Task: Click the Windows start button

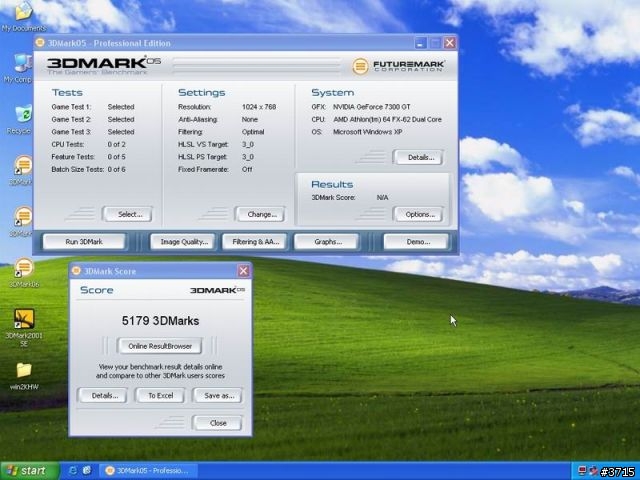Action: (x=30, y=471)
